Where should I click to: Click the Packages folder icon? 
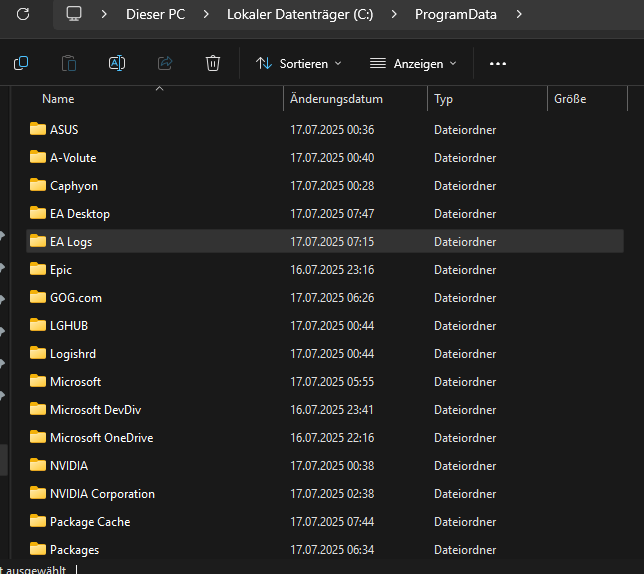[38, 549]
